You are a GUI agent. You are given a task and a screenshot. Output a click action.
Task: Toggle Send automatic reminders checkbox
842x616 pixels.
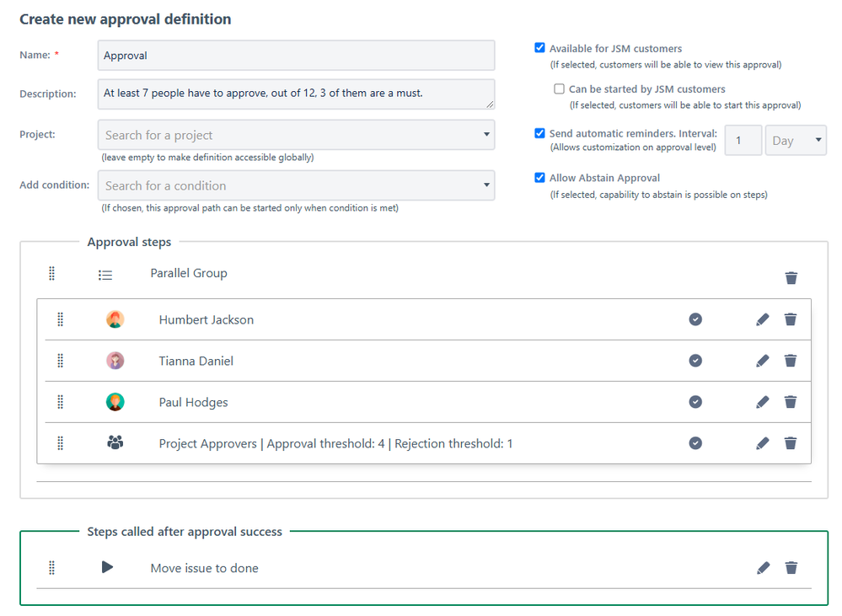[539, 133]
